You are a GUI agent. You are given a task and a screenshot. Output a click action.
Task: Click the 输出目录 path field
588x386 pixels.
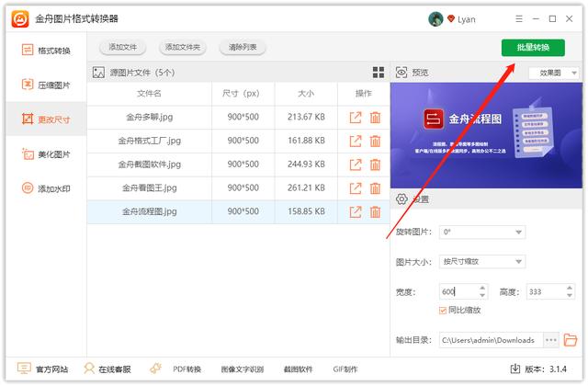coord(491,340)
